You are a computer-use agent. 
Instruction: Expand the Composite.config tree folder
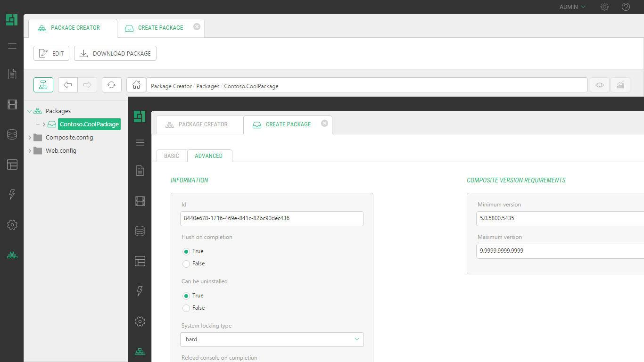tap(30, 138)
